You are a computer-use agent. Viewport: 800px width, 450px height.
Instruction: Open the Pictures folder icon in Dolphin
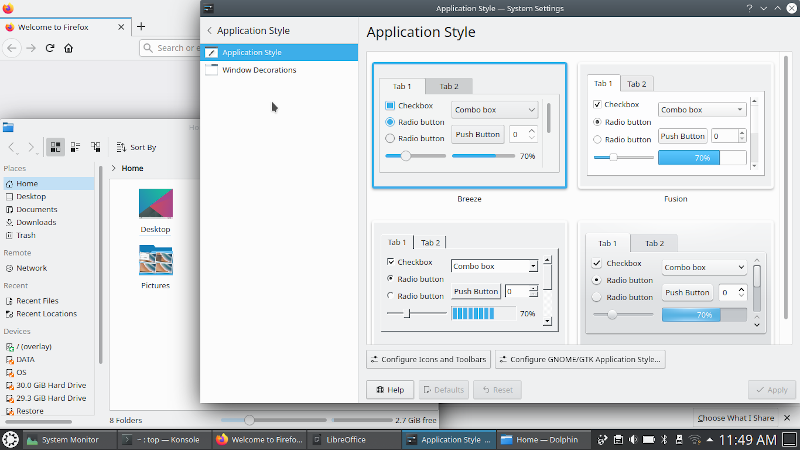(x=156, y=260)
